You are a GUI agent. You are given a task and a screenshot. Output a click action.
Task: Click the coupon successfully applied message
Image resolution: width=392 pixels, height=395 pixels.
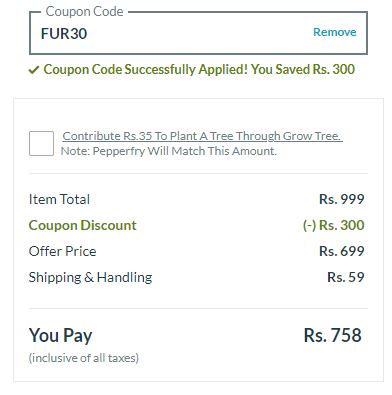(199, 70)
